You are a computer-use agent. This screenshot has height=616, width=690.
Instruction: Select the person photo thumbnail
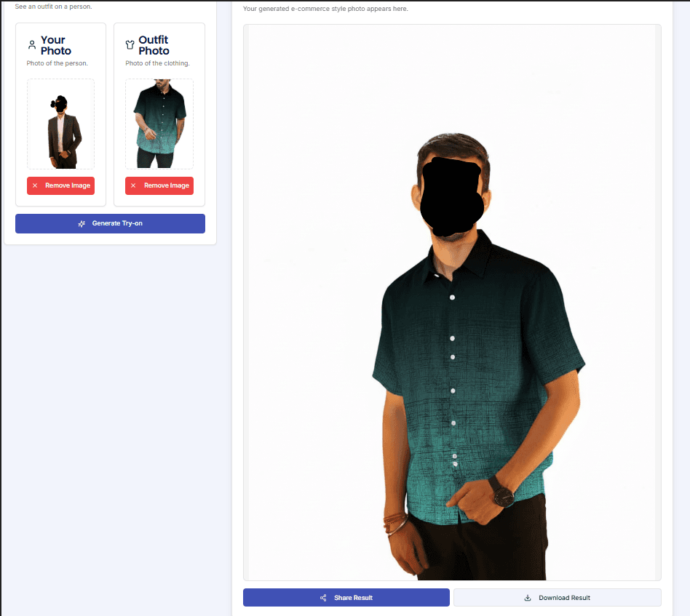tap(60, 123)
